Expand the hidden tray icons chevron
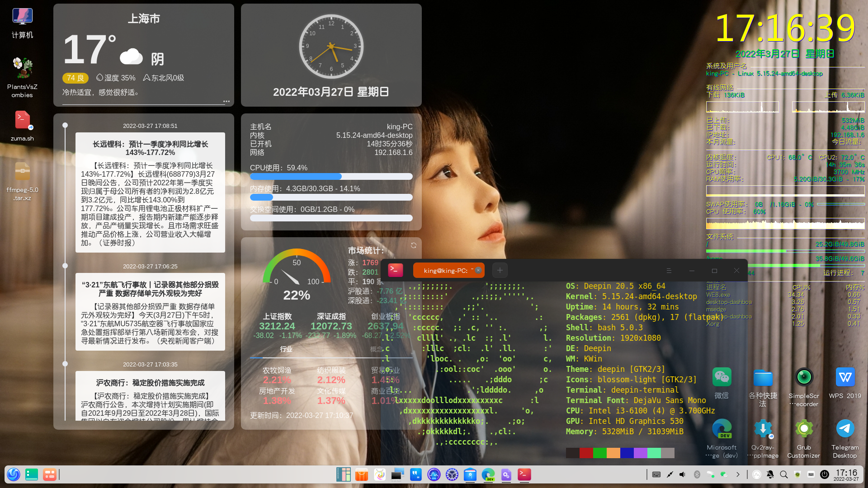The image size is (868, 488). point(738,475)
